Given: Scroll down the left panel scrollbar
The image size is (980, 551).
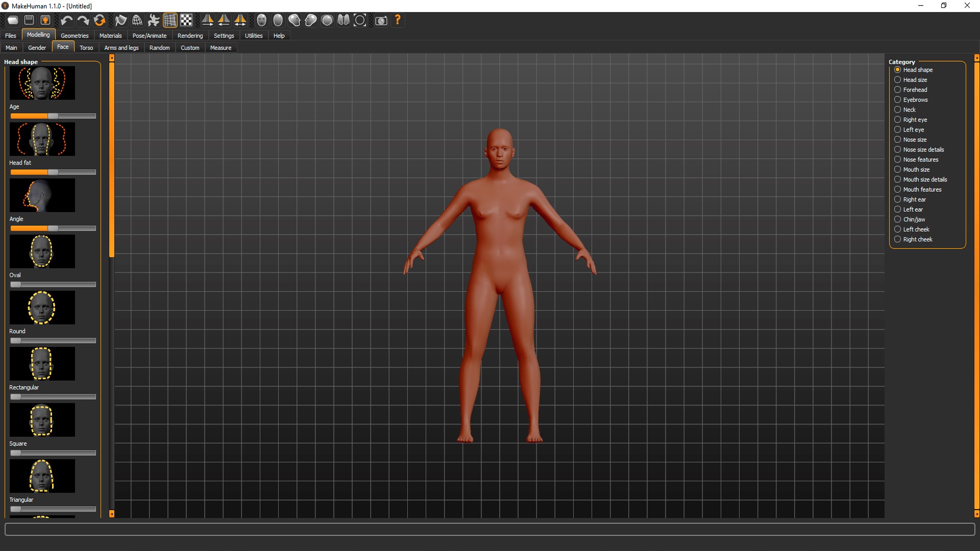Looking at the screenshot, I should click(x=112, y=514).
